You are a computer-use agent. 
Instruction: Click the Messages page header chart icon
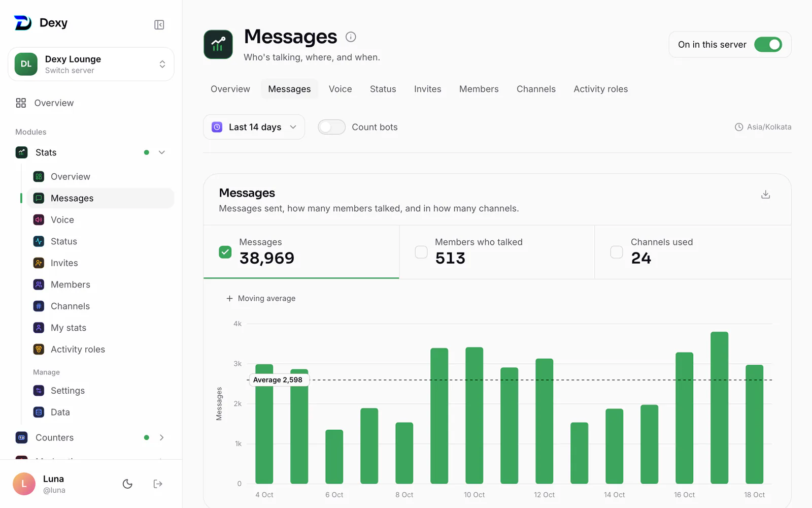218,44
